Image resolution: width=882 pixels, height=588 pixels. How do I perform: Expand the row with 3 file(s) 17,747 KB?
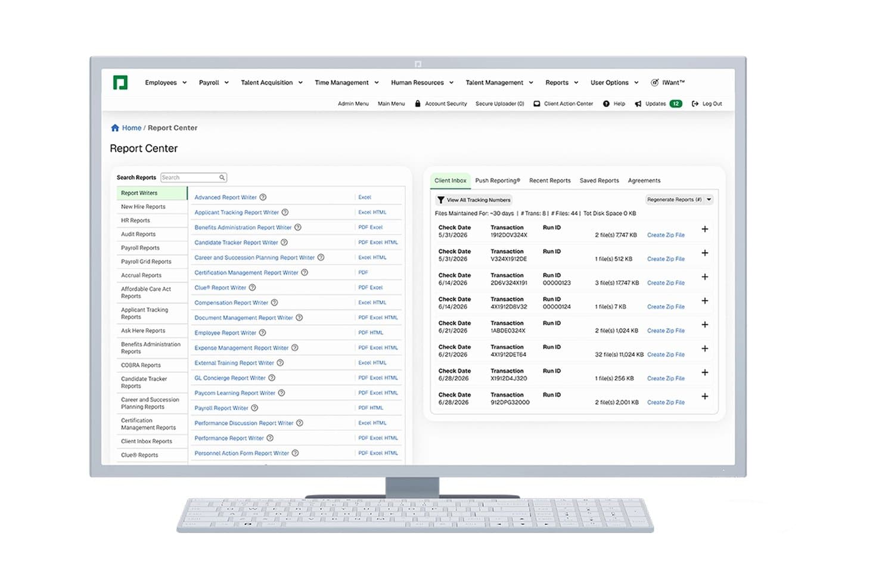click(x=704, y=277)
